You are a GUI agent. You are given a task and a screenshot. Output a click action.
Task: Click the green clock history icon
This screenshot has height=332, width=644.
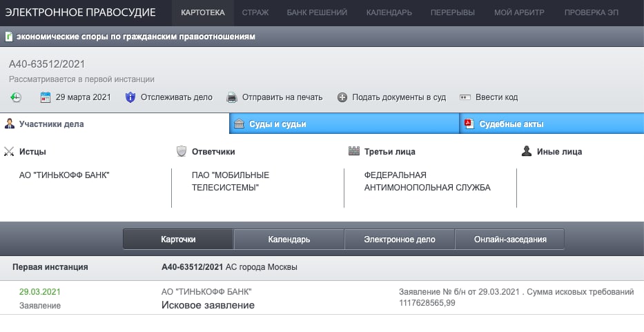[x=16, y=97]
